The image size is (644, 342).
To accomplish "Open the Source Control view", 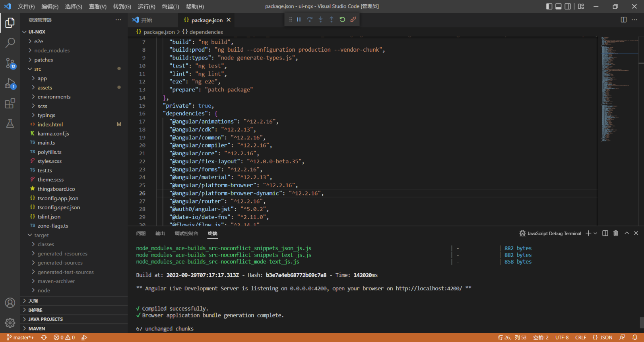I will [x=10, y=63].
